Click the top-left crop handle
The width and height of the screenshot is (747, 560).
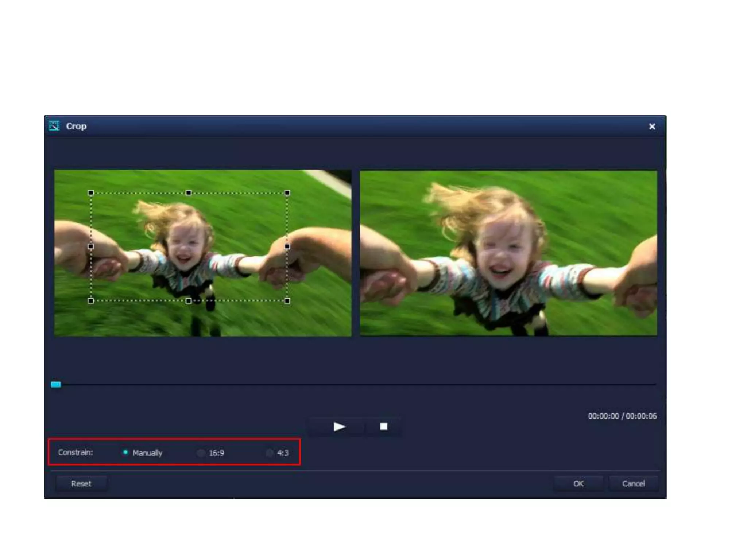click(91, 192)
